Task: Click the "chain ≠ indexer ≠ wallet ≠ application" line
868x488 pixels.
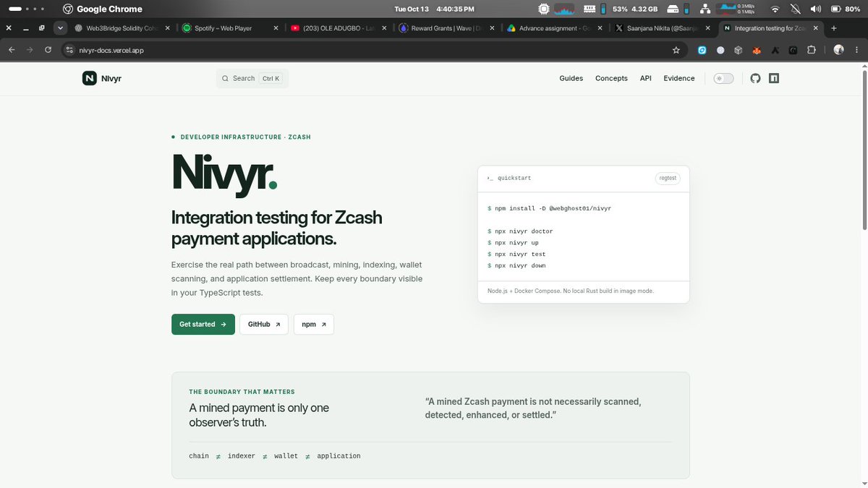Action: (275, 456)
